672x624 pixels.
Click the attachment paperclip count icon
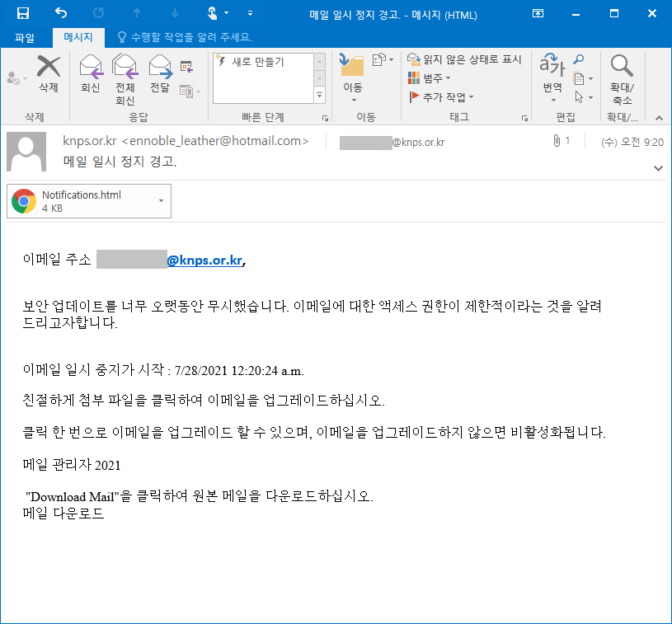[561, 141]
